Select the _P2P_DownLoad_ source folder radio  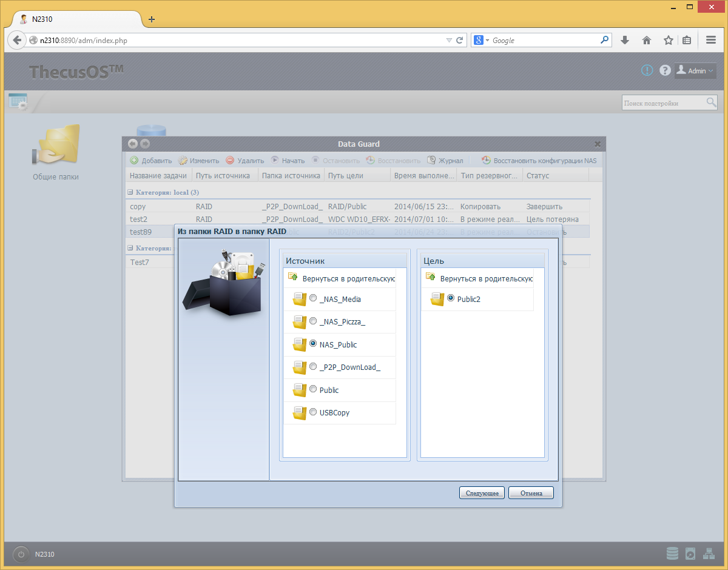click(313, 366)
